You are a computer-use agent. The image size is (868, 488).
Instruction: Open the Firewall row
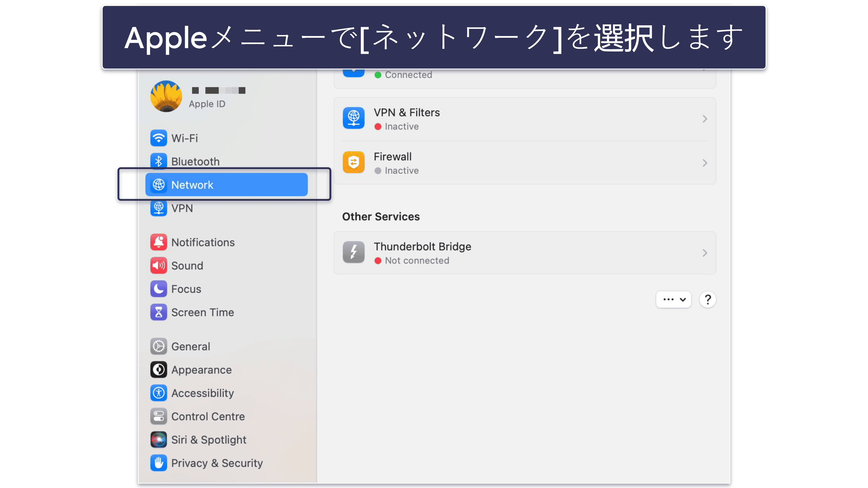click(x=525, y=163)
